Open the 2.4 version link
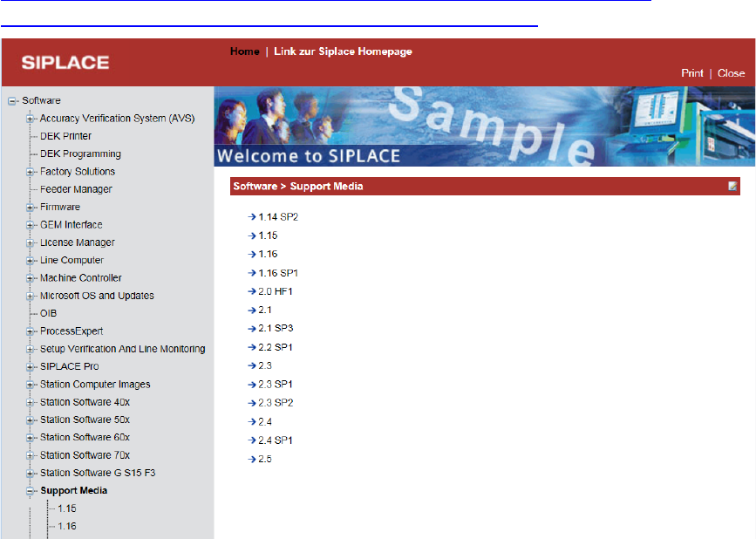The height and width of the screenshot is (539, 756). click(265, 422)
